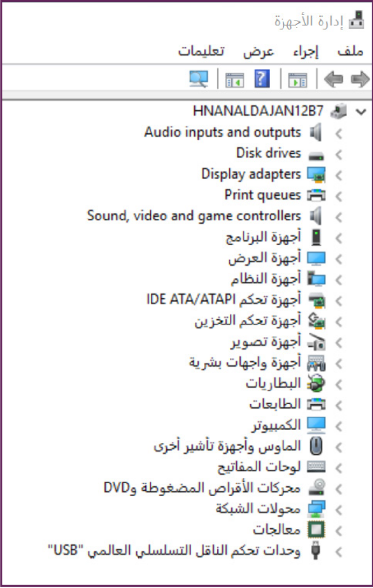Click the mouse icon beside الماوس وأجهزة تأشير أخرى
373x588 pixels.
coord(316,446)
